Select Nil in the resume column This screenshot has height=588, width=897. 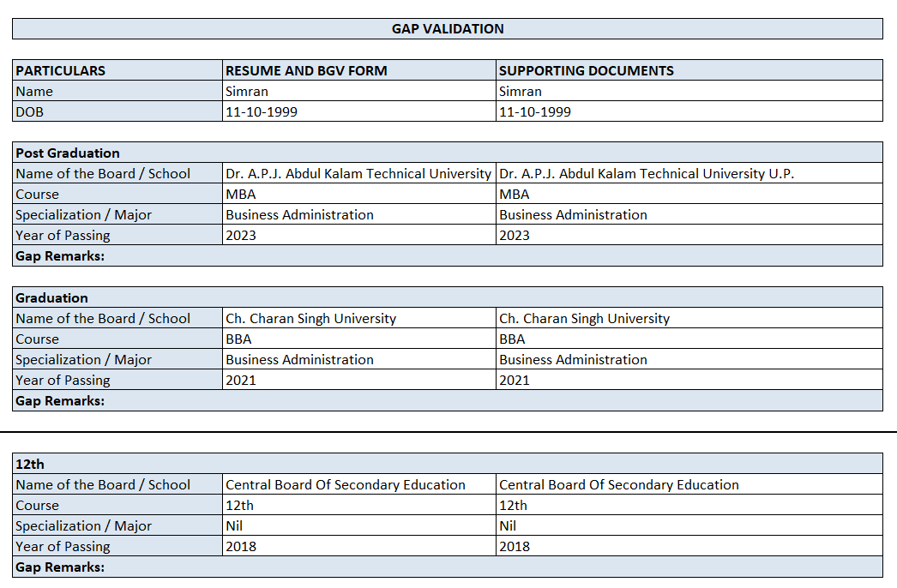pos(358,525)
